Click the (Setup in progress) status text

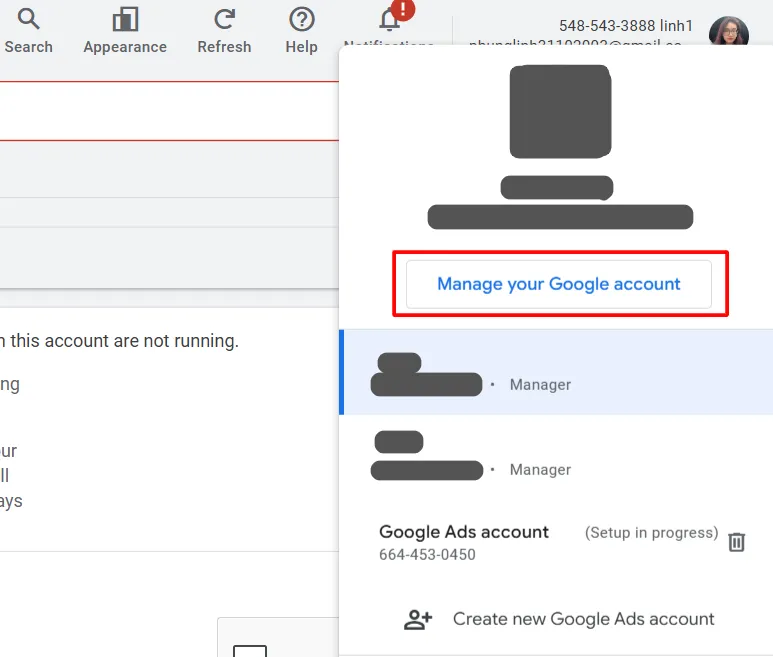click(x=651, y=533)
